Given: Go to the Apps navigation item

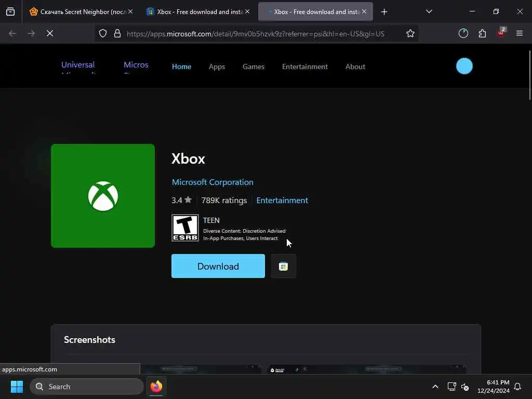Looking at the screenshot, I should click(217, 66).
